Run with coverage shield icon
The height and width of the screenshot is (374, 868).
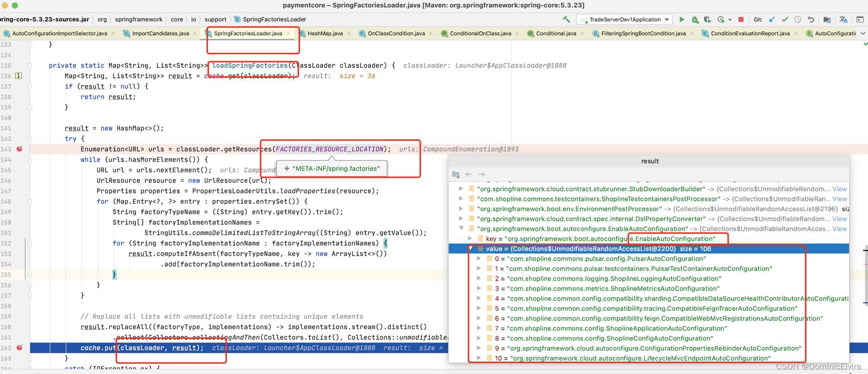707,19
